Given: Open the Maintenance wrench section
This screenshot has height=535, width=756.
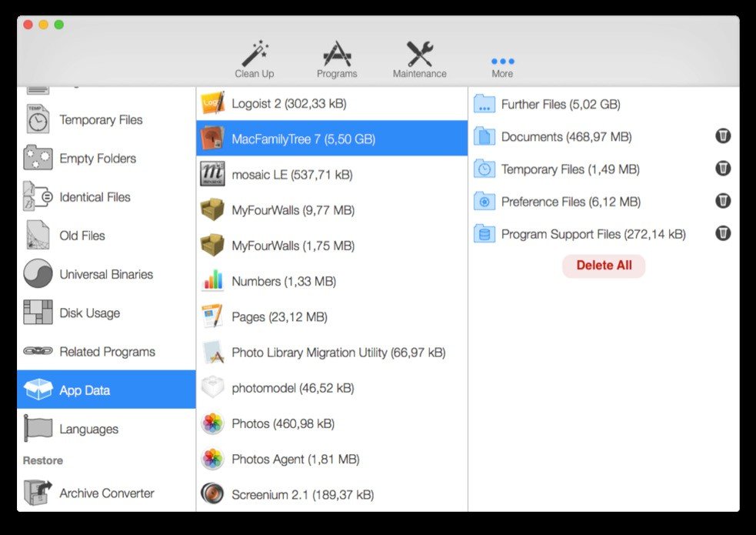Looking at the screenshot, I should [419, 59].
